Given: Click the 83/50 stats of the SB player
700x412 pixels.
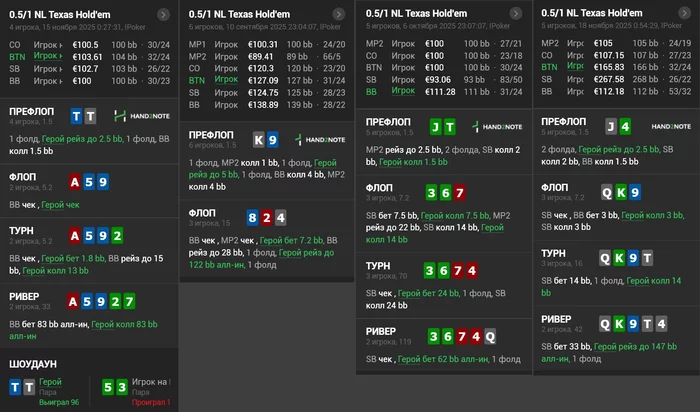Looking at the screenshot, I should point(511,80).
